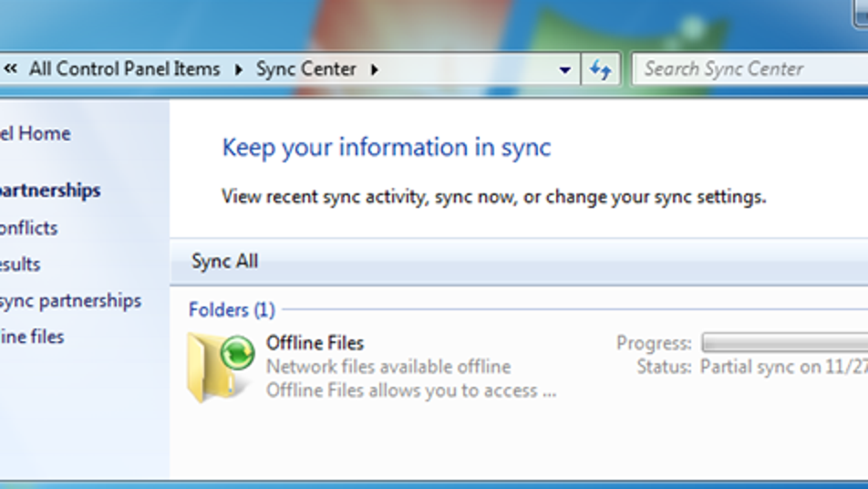Open the double-chevron breadcrumb overflow menu

11,69
